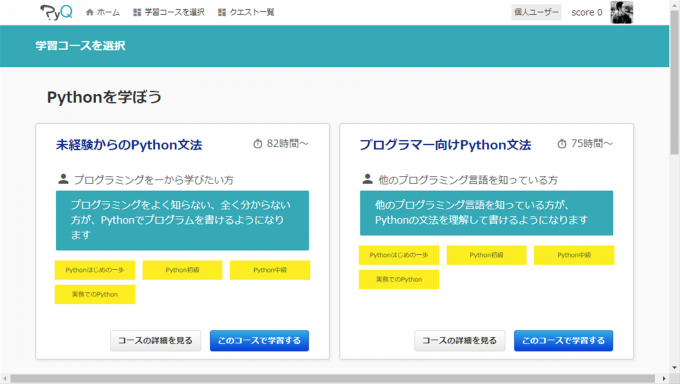Viewport: 680px width, 384px height.
Task: Open the user avatar thumbnail
Action: pos(621,12)
